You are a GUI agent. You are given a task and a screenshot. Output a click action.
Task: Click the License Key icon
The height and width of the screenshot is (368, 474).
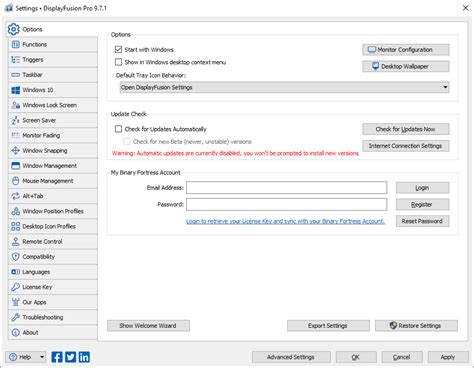(16, 287)
